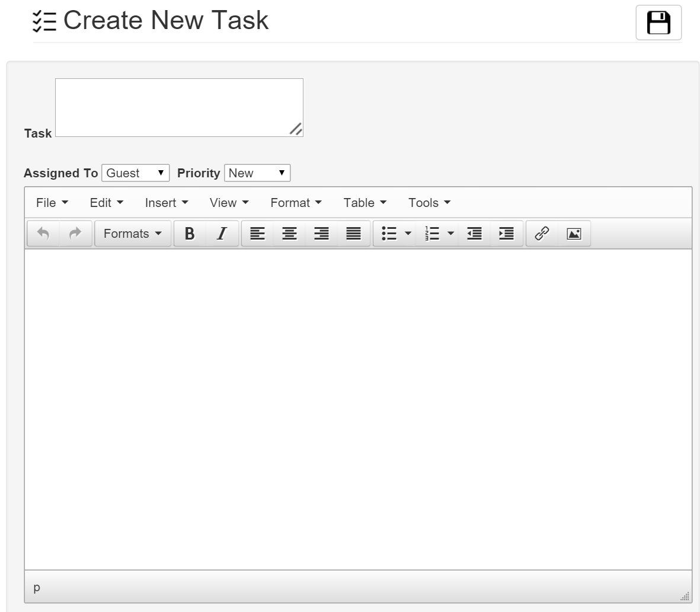Save the task with the floppy disk icon
This screenshot has width=700, height=612.
point(659,23)
